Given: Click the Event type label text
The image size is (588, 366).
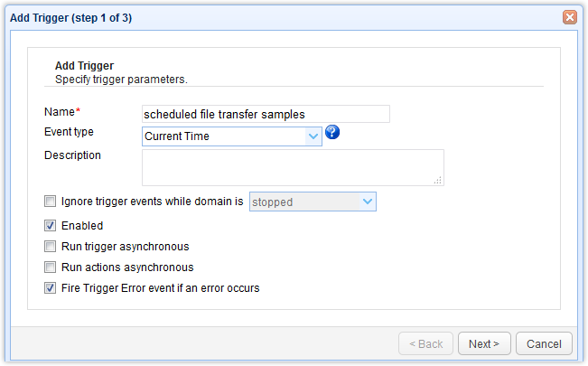Looking at the screenshot, I should click(69, 132).
